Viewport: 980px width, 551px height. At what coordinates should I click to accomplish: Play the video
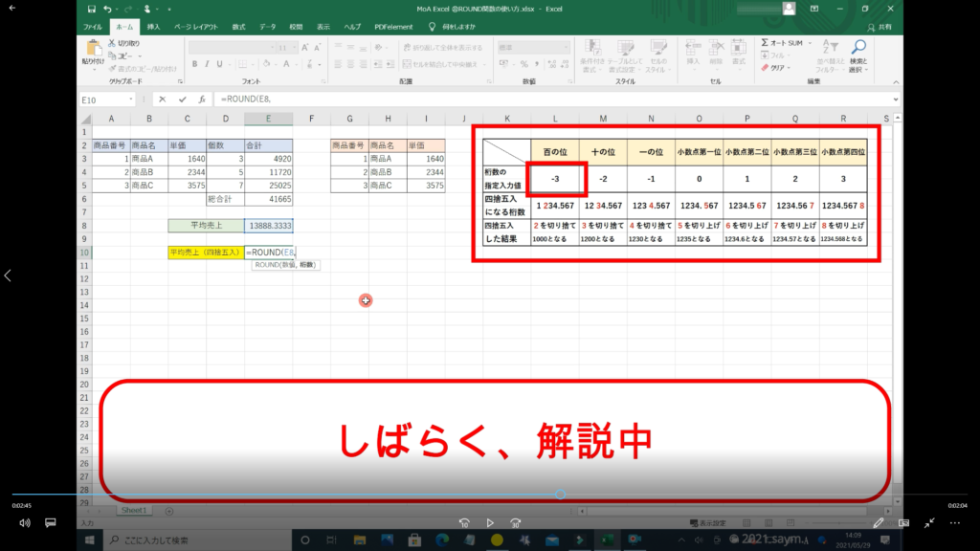coord(490,523)
